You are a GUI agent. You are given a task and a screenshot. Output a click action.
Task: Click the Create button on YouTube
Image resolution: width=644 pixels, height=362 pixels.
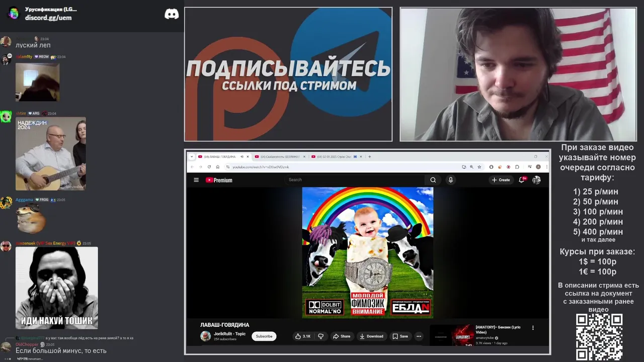[x=501, y=180]
